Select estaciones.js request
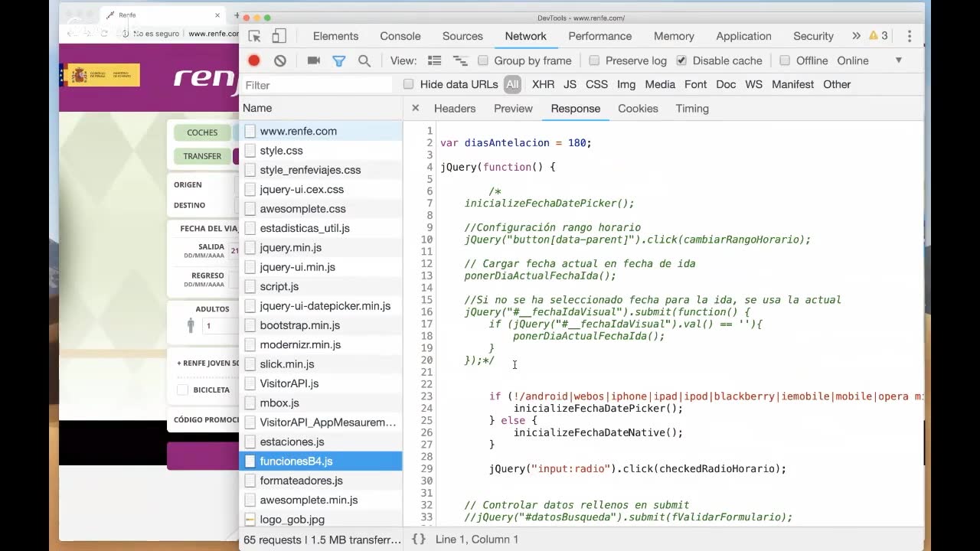 321,442
